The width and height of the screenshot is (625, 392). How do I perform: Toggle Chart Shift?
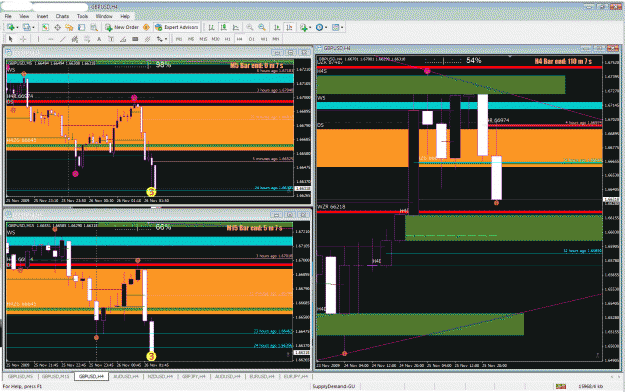[289, 27]
